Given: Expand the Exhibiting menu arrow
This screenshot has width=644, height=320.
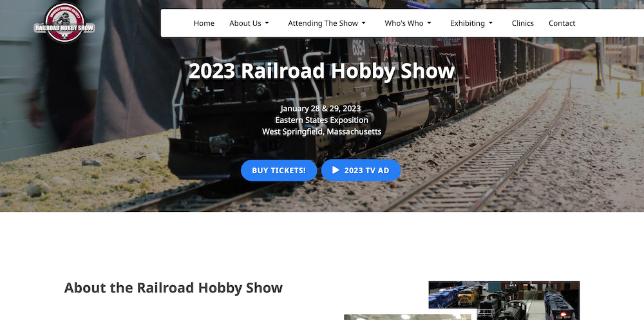Looking at the screenshot, I should pos(490,23).
